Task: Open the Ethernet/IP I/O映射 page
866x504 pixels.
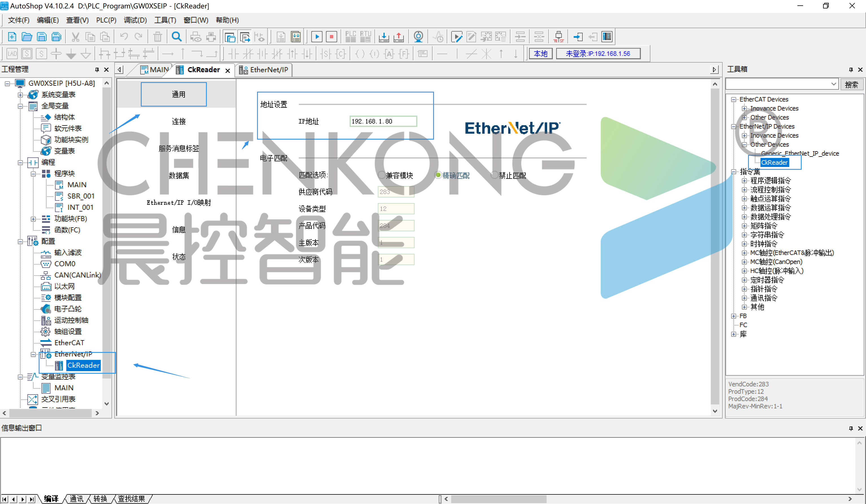Action: coord(179,203)
